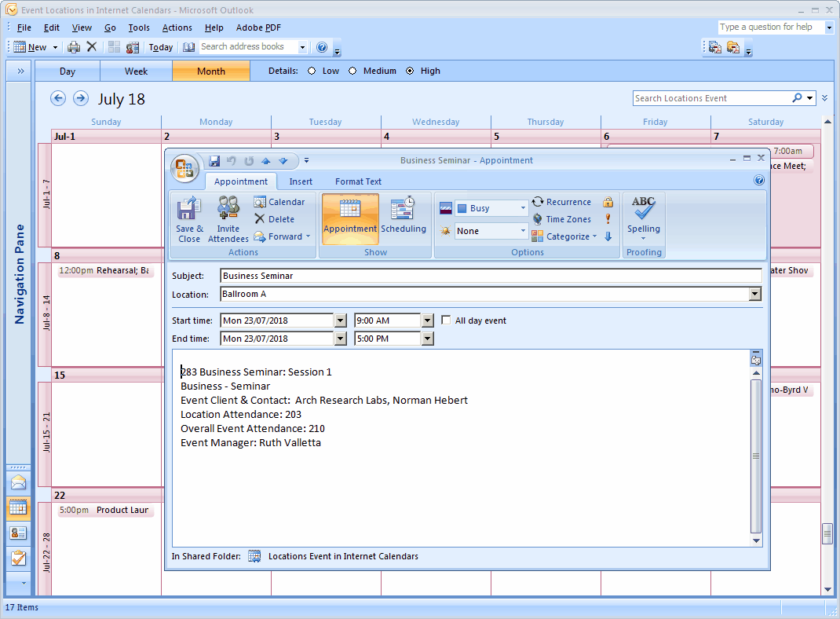Click the main calendar vertical scrollbar thumb

click(827, 533)
